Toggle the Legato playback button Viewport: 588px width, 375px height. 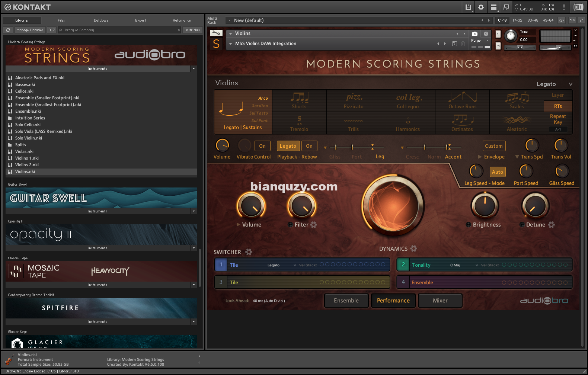point(288,146)
